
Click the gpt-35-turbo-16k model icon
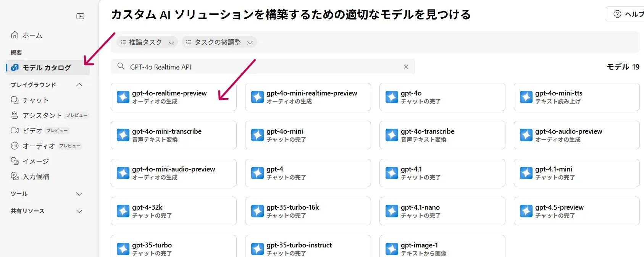pyautogui.click(x=257, y=211)
